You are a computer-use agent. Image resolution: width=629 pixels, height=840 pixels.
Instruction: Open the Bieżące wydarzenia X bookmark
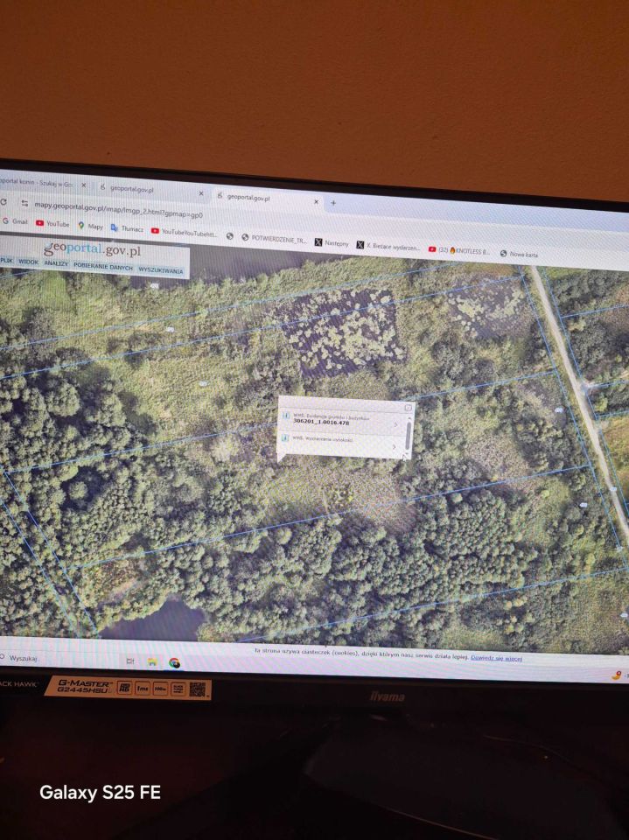388,247
